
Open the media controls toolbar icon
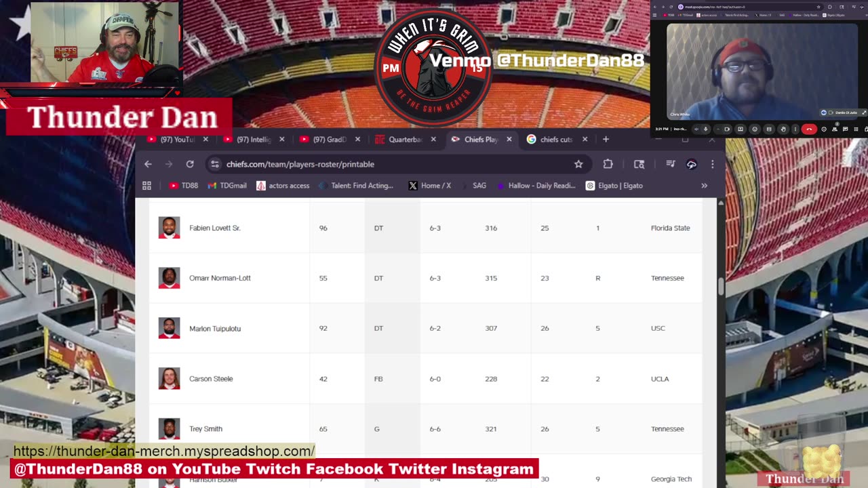coord(670,164)
